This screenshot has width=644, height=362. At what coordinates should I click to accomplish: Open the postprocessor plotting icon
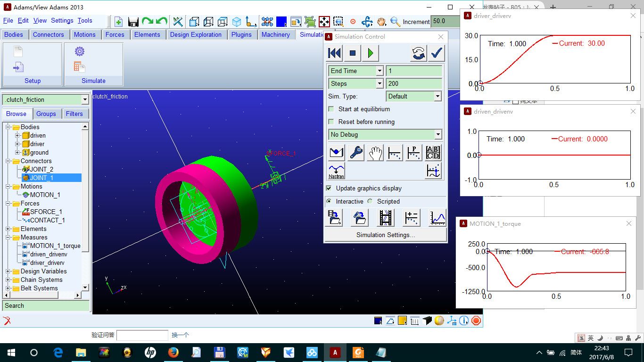point(437,218)
